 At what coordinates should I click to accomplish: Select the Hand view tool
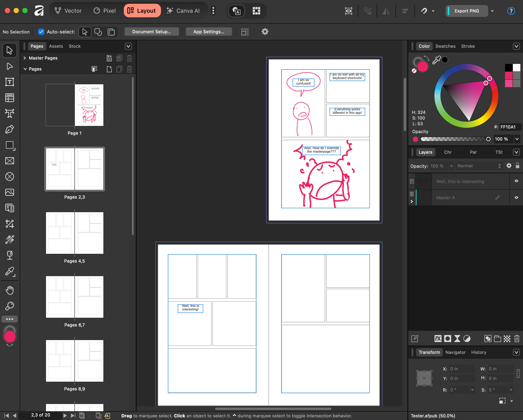[x=9, y=290]
